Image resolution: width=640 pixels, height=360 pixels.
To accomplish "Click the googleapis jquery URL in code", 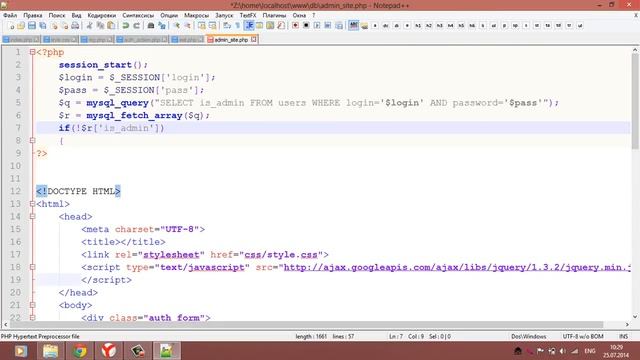I will pos(457,267).
